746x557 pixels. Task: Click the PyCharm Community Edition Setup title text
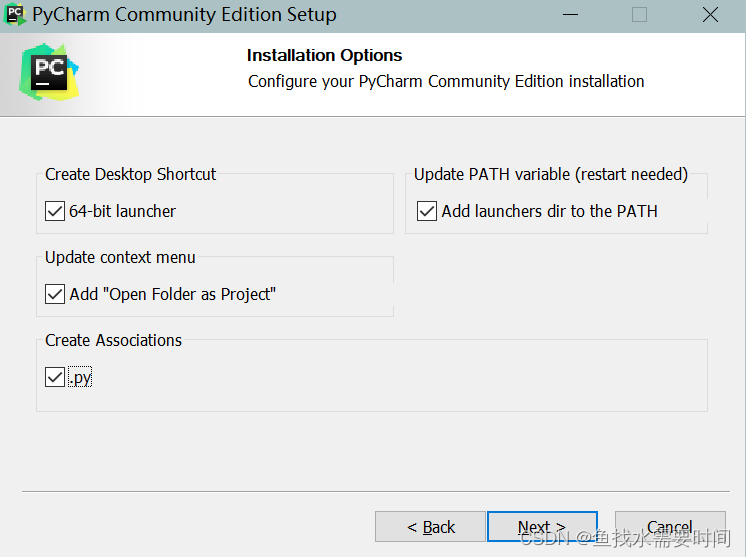[x=184, y=15]
